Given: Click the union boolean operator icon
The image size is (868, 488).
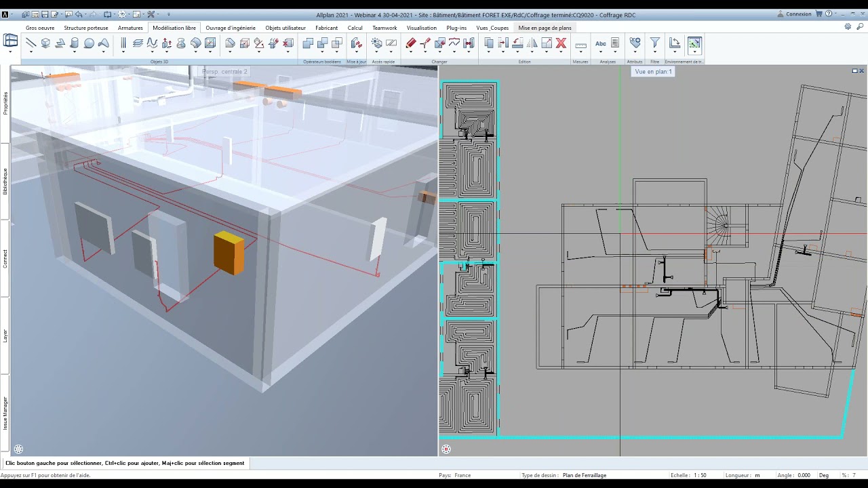Looking at the screenshot, I should [x=308, y=43].
